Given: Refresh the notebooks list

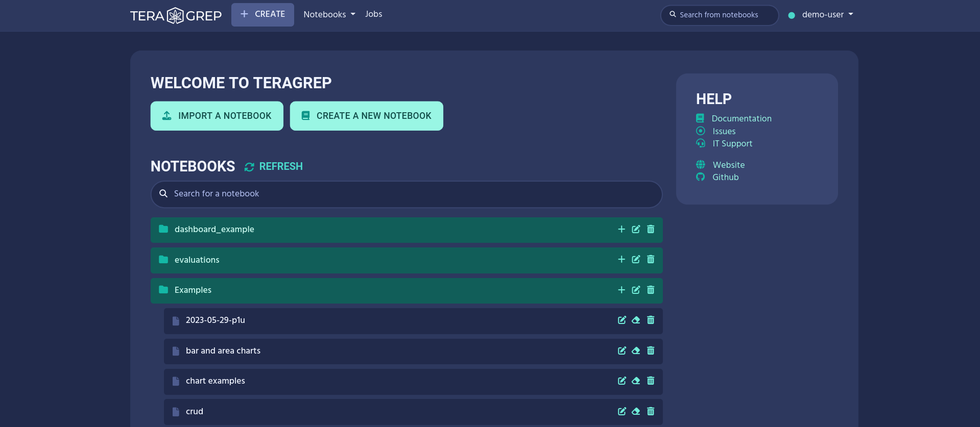Looking at the screenshot, I should click(x=274, y=166).
